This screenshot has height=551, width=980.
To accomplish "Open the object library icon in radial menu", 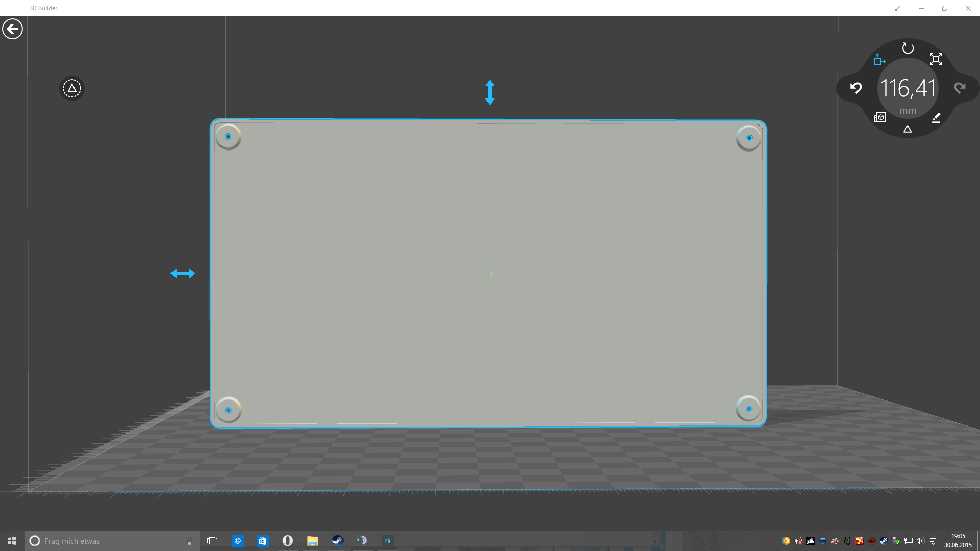I will coord(879,117).
